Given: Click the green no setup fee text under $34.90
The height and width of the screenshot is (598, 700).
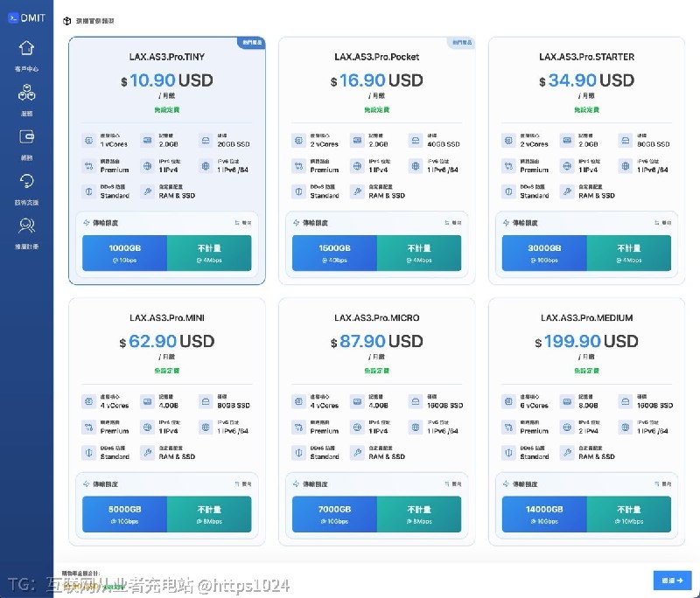Looking at the screenshot, I should tap(586, 109).
